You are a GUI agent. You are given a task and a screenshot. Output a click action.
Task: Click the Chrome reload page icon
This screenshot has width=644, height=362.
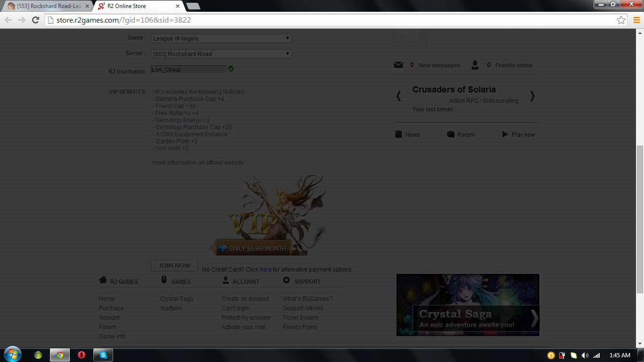click(35, 20)
